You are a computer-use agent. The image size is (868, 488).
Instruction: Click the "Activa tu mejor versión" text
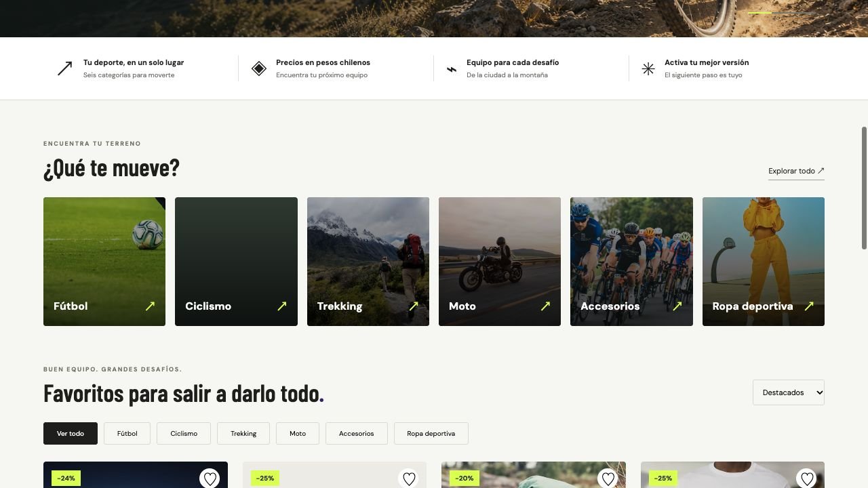[707, 62]
